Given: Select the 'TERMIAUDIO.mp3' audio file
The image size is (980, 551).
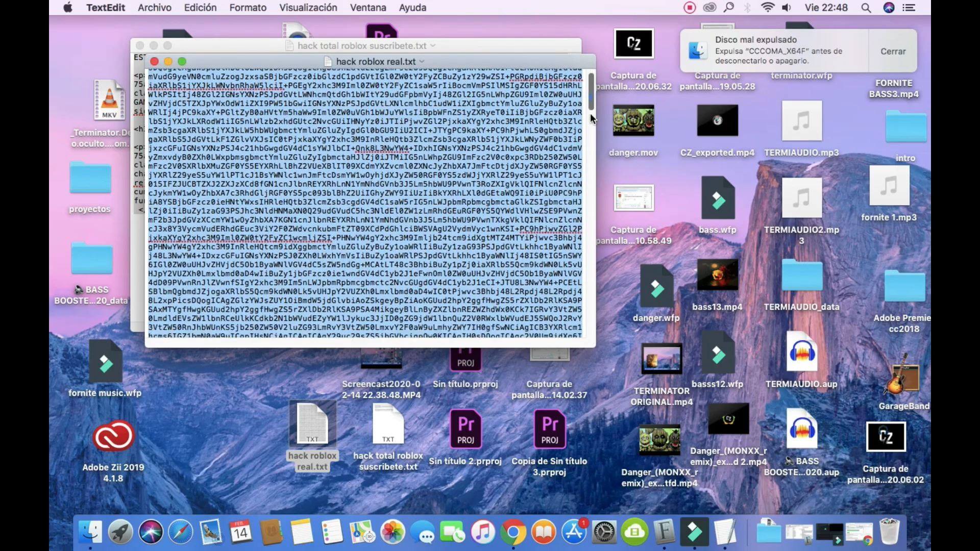Looking at the screenshot, I should (801, 121).
